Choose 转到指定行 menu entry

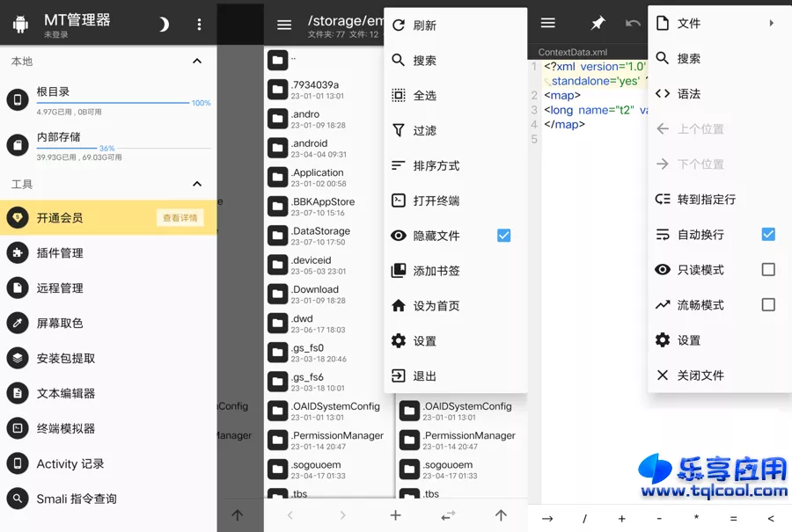[x=706, y=199]
